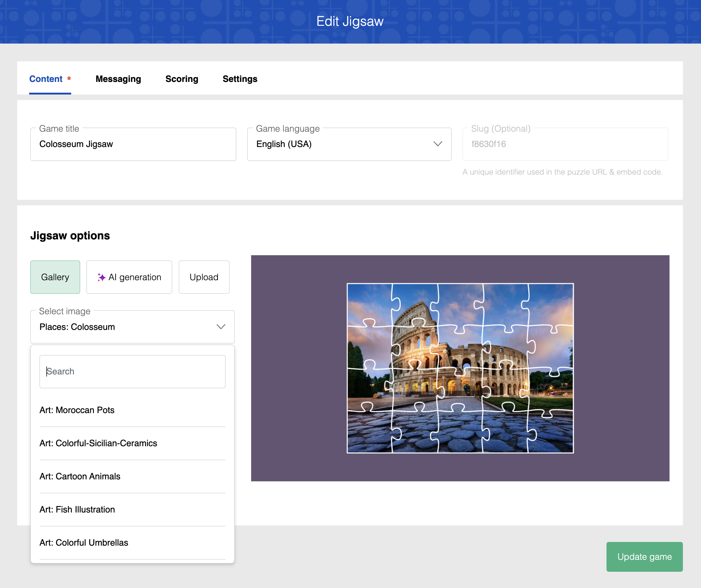Viewport: 701px width, 588px height.
Task: Click the Game title input field
Action: (x=133, y=144)
